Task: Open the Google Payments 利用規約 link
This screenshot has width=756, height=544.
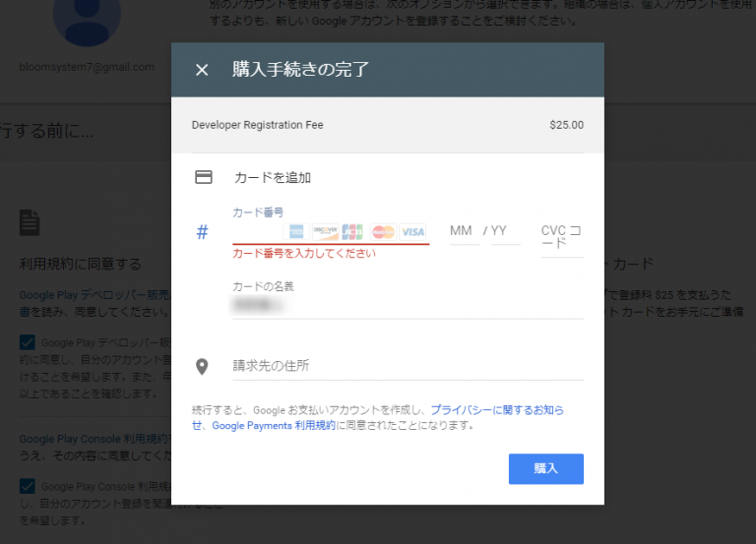Action: [x=273, y=426]
